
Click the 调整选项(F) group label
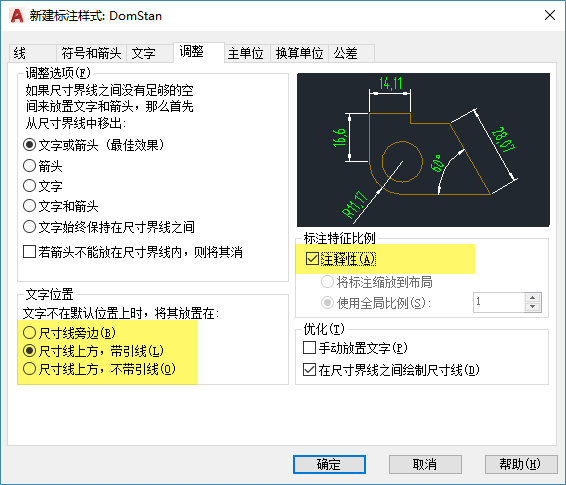coord(57,73)
